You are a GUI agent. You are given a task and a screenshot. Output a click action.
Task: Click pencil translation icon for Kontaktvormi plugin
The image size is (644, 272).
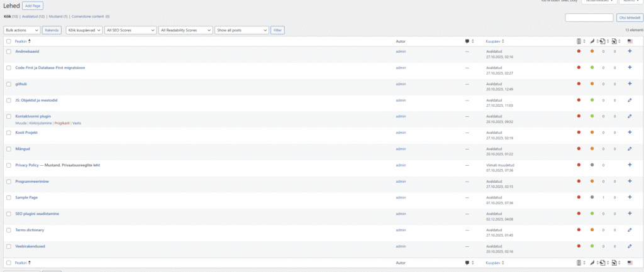[x=630, y=116]
